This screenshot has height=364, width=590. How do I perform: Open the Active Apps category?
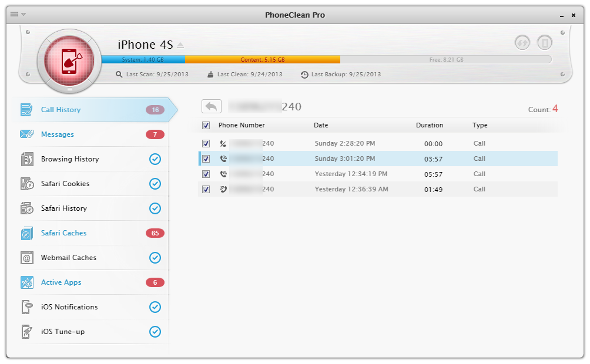click(x=61, y=282)
